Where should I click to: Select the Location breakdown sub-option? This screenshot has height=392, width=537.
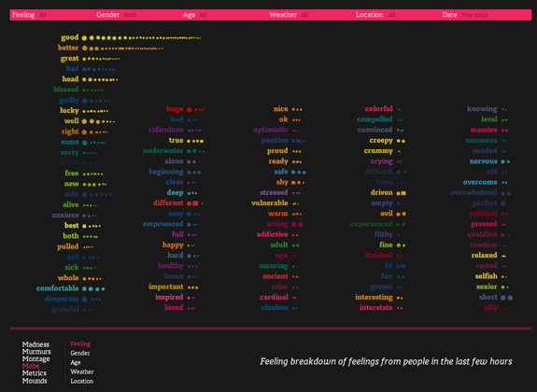coord(82,381)
